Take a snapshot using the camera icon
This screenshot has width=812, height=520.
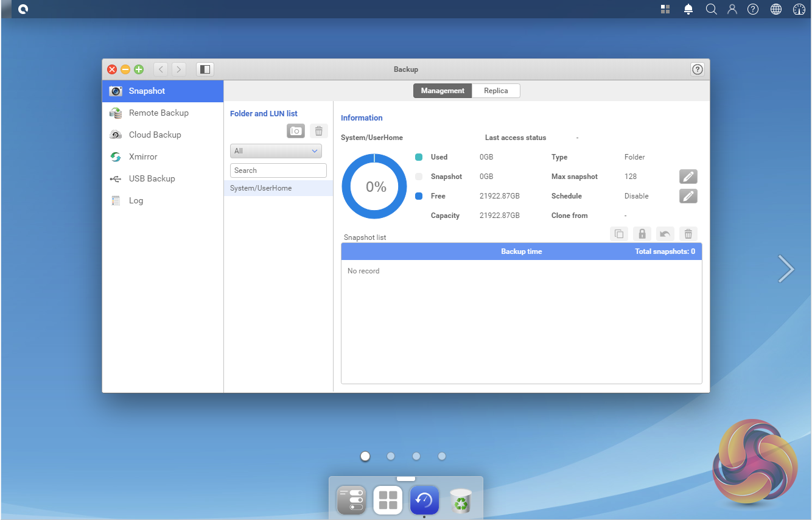tap(295, 131)
